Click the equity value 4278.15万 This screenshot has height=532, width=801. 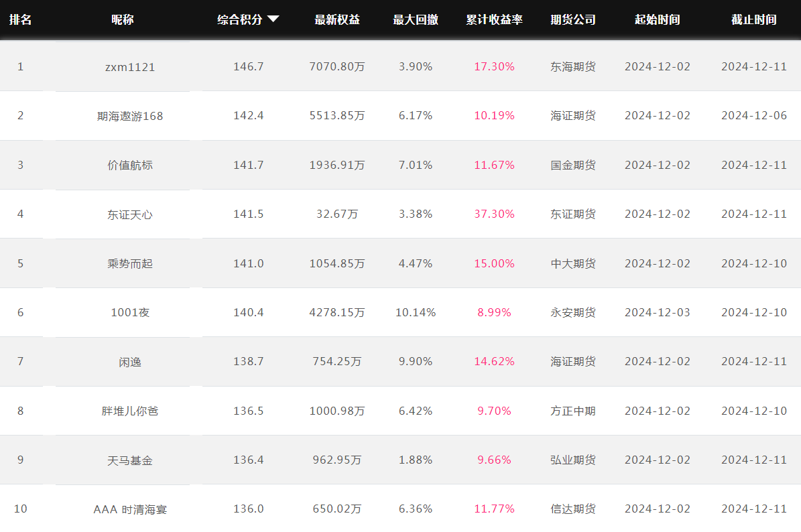(x=337, y=312)
